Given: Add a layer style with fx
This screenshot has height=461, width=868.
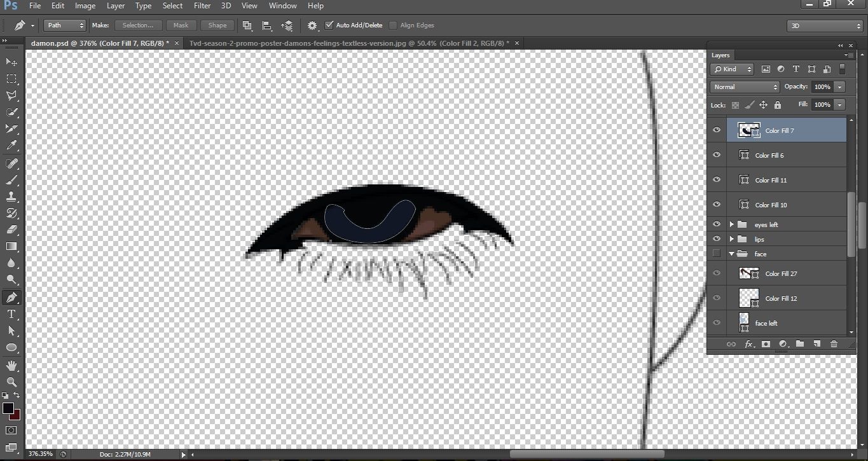Looking at the screenshot, I should pos(749,344).
